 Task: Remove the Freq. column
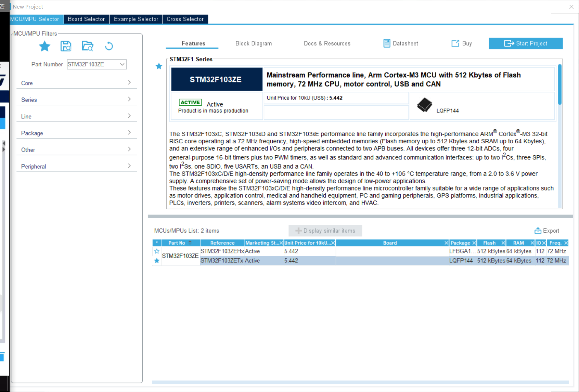click(566, 243)
